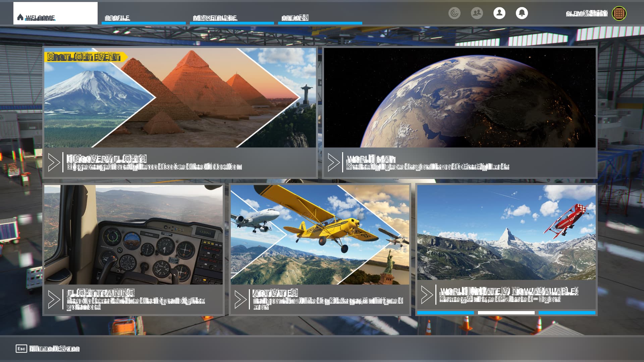Click the server status circle icon
Screen dimensions: 644x362
(454, 13)
